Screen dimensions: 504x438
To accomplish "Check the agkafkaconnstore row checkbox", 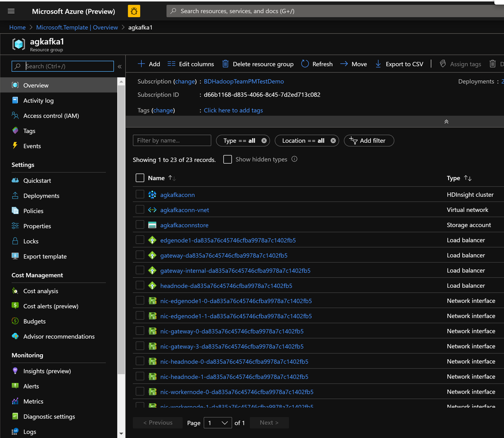I will tap(140, 225).
